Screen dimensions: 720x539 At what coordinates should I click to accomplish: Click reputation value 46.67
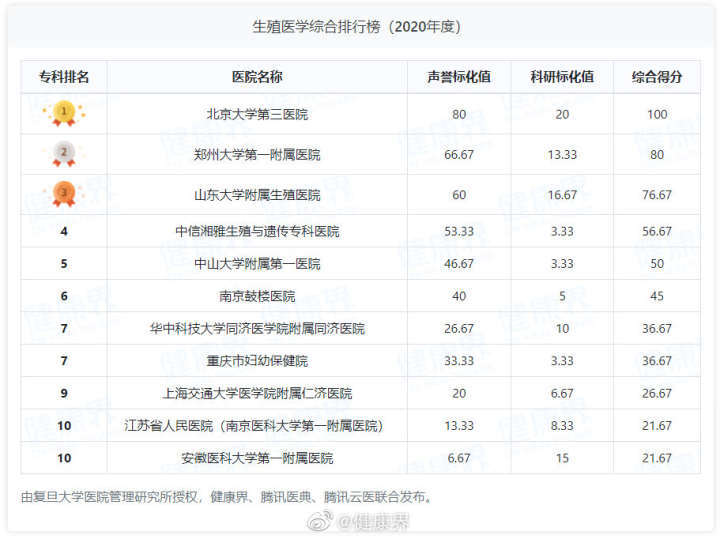459,264
